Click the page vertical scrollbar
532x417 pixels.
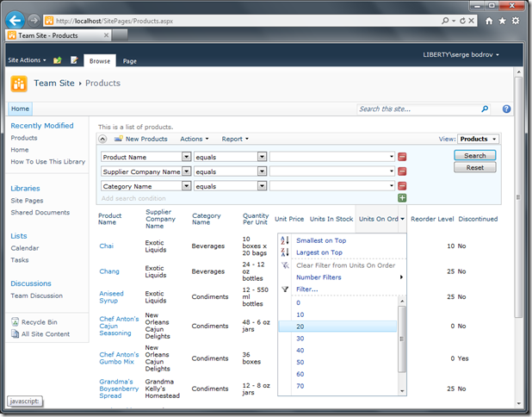(518, 197)
